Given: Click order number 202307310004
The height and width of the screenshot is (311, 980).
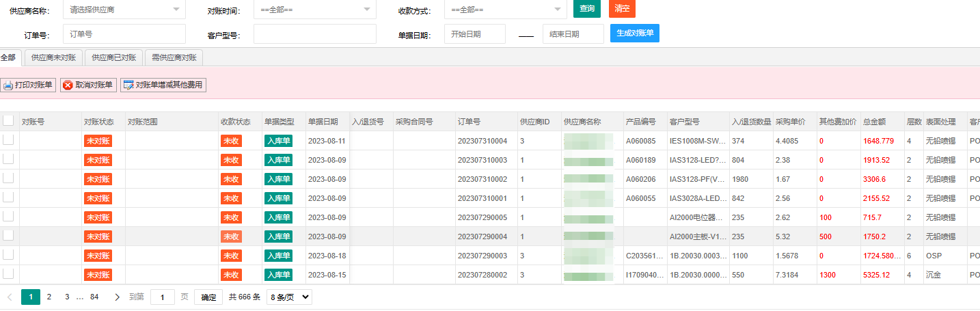Looking at the screenshot, I should 482,141.
